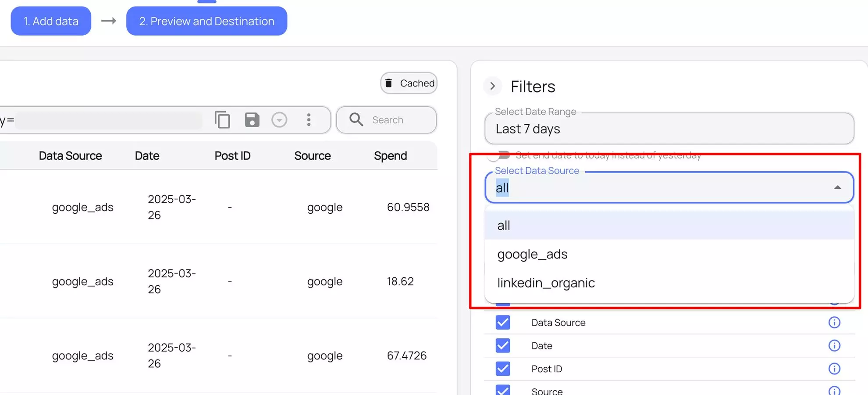The image size is (868, 395).
Task: Click the Cached button
Action: (409, 83)
